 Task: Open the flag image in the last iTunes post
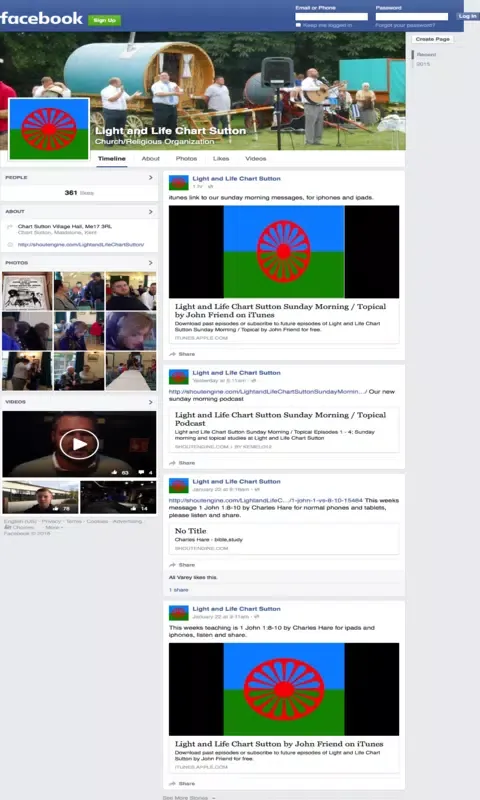coord(284,689)
